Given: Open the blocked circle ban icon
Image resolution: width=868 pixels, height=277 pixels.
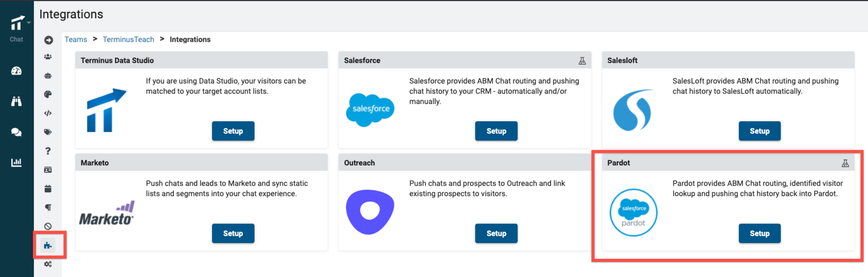Looking at the screenshot, I should (48, 226).
